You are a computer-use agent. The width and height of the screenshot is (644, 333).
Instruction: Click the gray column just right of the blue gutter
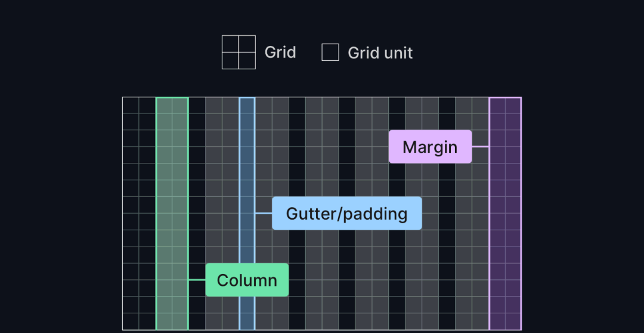[272, 165]
